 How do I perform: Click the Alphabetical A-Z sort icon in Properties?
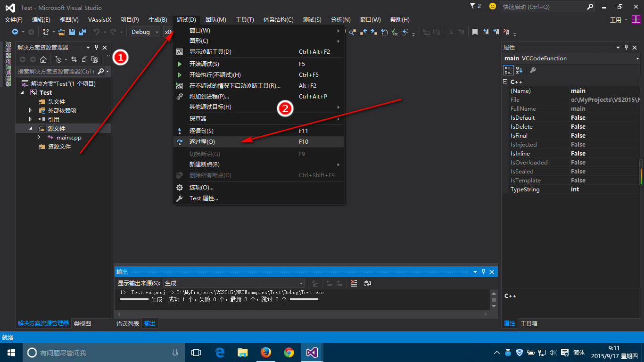519,70
